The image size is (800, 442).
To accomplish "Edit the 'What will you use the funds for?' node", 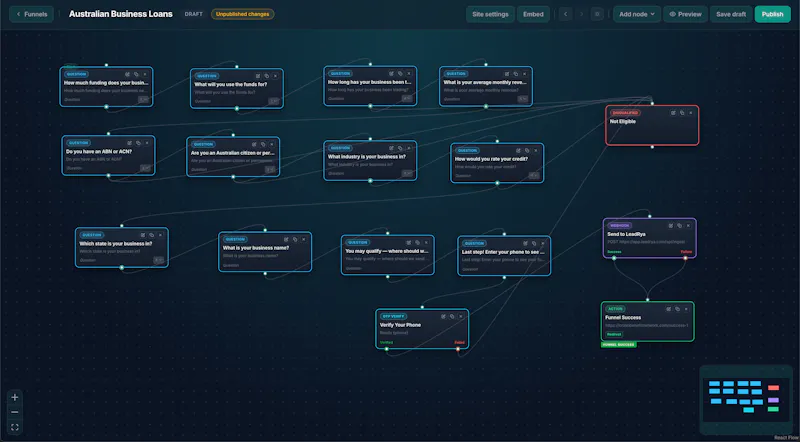I will point(258,76).
